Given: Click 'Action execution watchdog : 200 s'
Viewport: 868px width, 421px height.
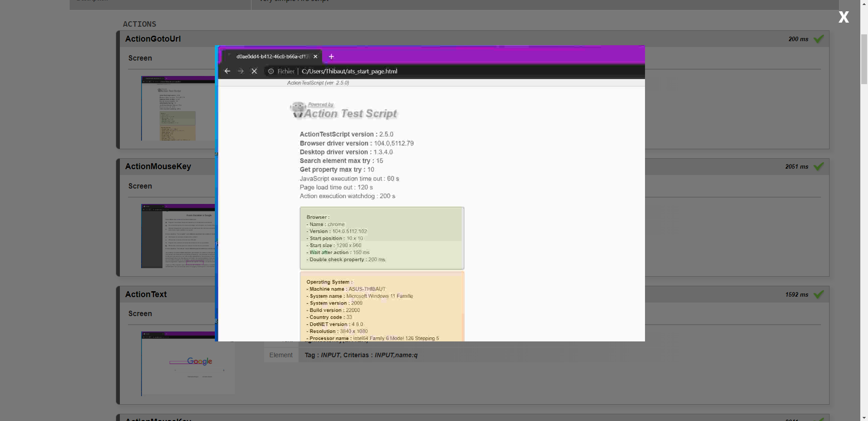Looking at the screenshot, I should pyautogui.click(x=347, y=196).
